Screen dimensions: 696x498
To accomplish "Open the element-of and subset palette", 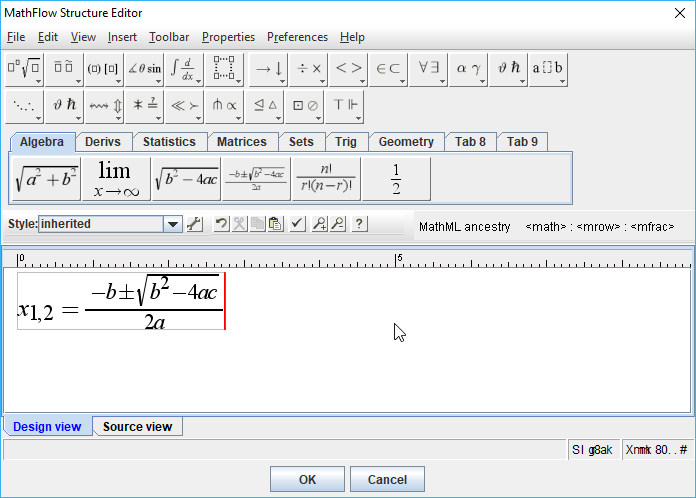I will click(388, 69).
